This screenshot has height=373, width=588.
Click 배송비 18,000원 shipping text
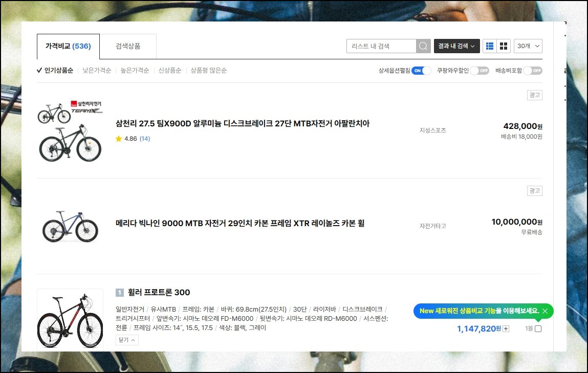pyautogui.click(x=521, y=137)
